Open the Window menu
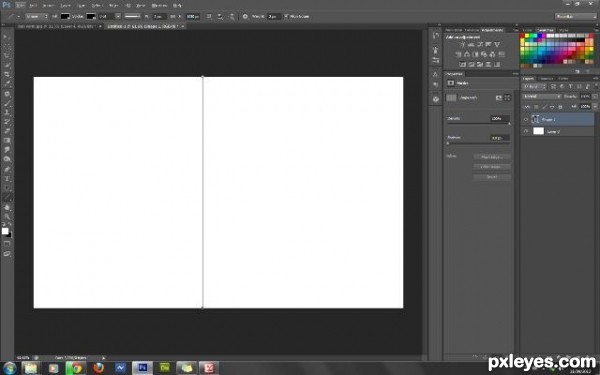 coord(159,5)
